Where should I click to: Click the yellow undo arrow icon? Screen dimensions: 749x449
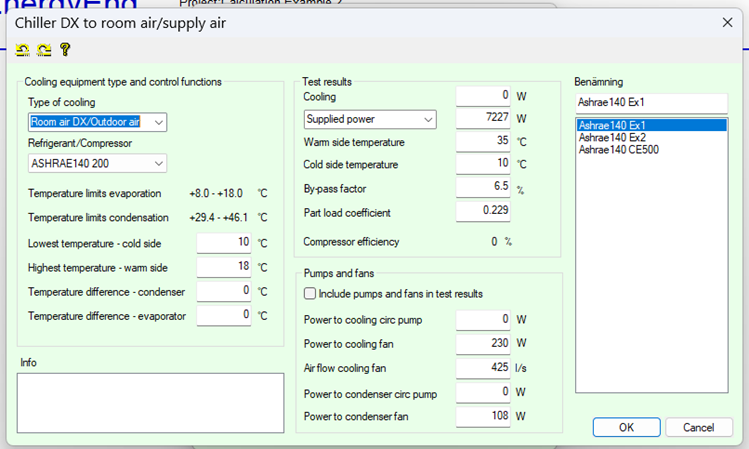23,49
